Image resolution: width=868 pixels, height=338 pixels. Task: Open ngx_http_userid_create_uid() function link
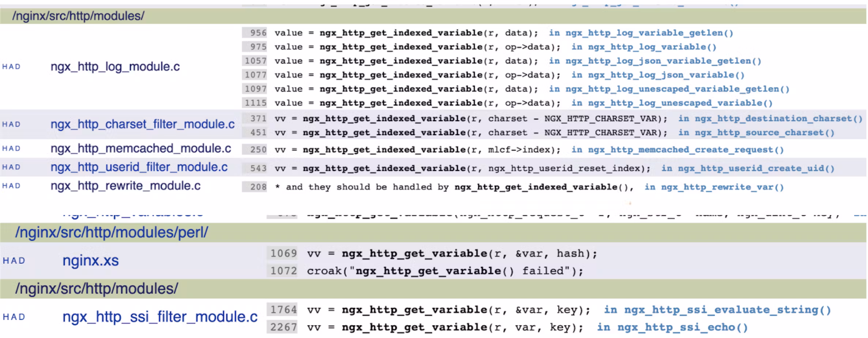[756, 168]
